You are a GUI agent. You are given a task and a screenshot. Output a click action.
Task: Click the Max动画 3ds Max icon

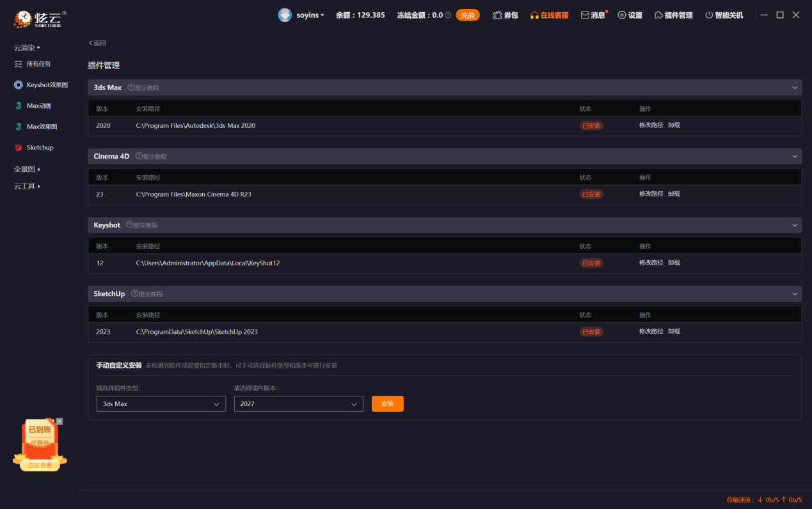[x=19, y=106]
